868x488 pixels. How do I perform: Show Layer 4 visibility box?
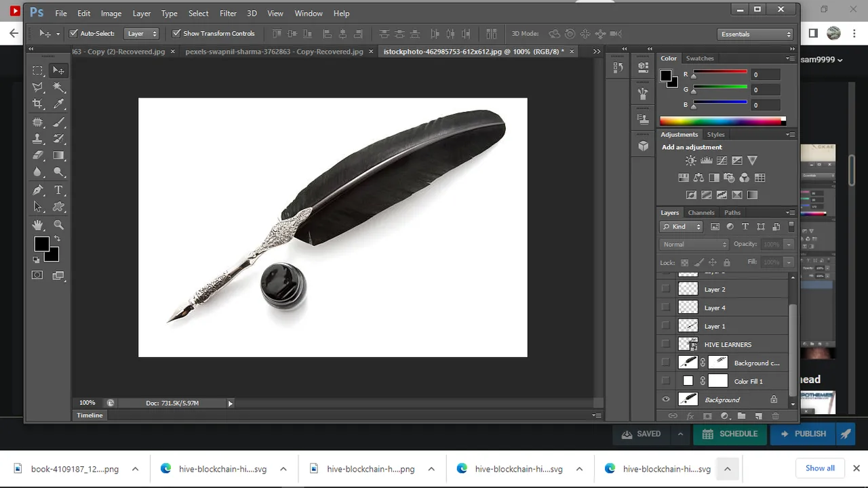[x=666, y=307]
